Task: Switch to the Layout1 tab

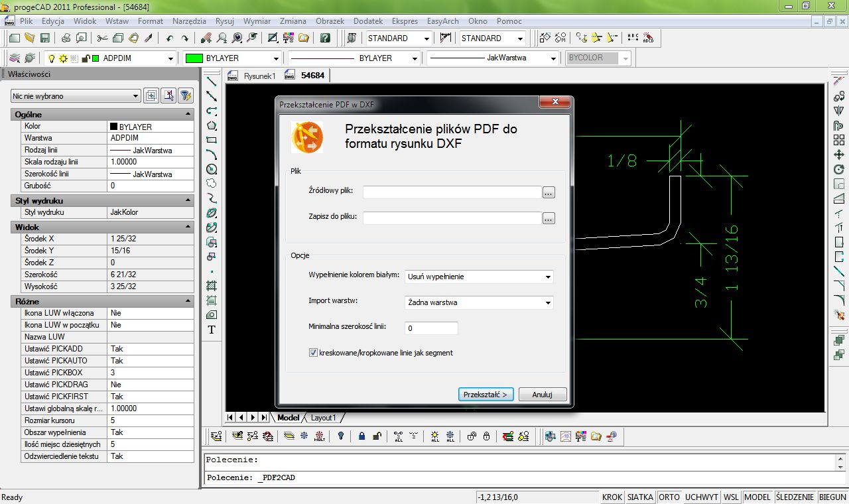Action: click(x=324, y=418)
